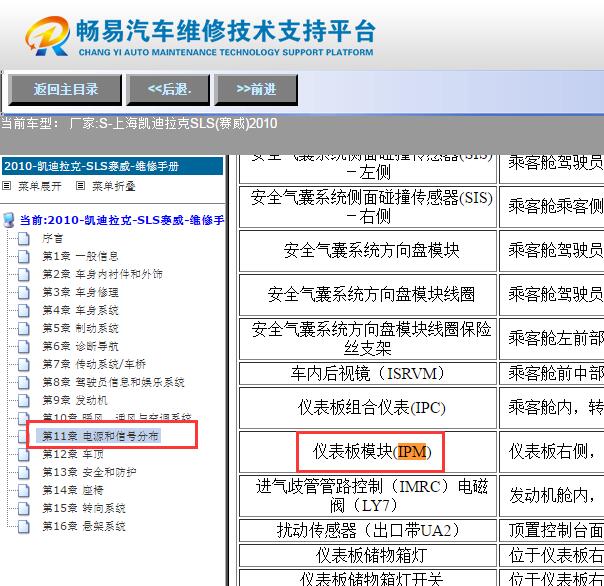Click the page icon beside 第1章
This screenshot has width=604, height=586.
point(24,256)
